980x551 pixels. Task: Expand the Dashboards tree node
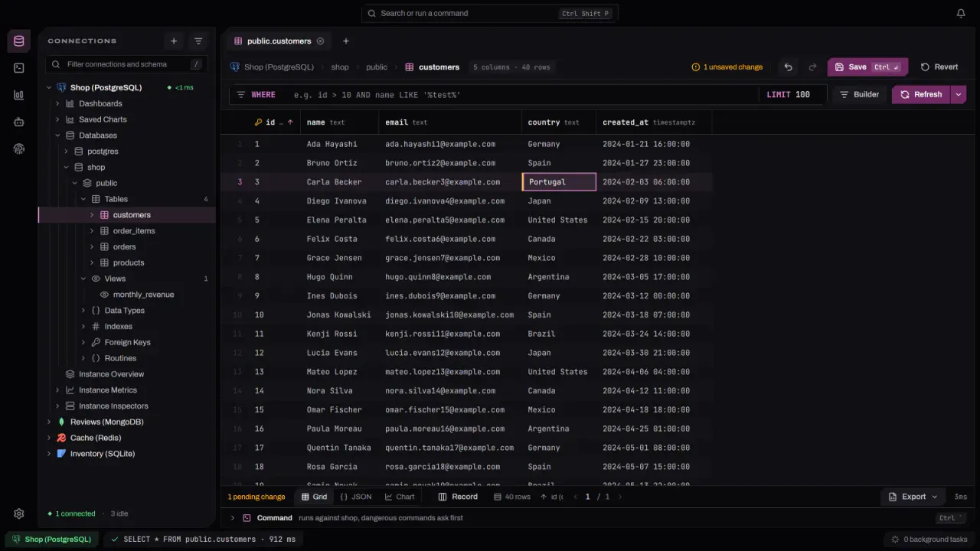coord(57,104)
